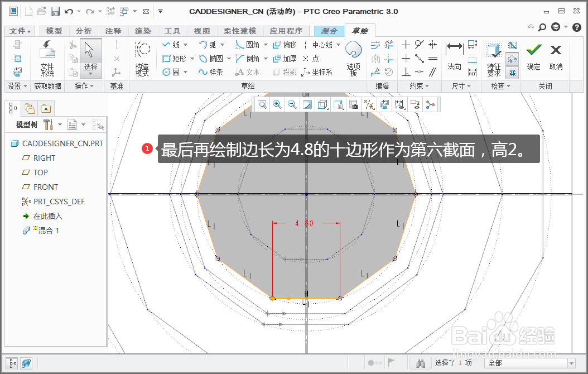Expand the Circle (圆) dropdown arrow

(x=185, y=72)
